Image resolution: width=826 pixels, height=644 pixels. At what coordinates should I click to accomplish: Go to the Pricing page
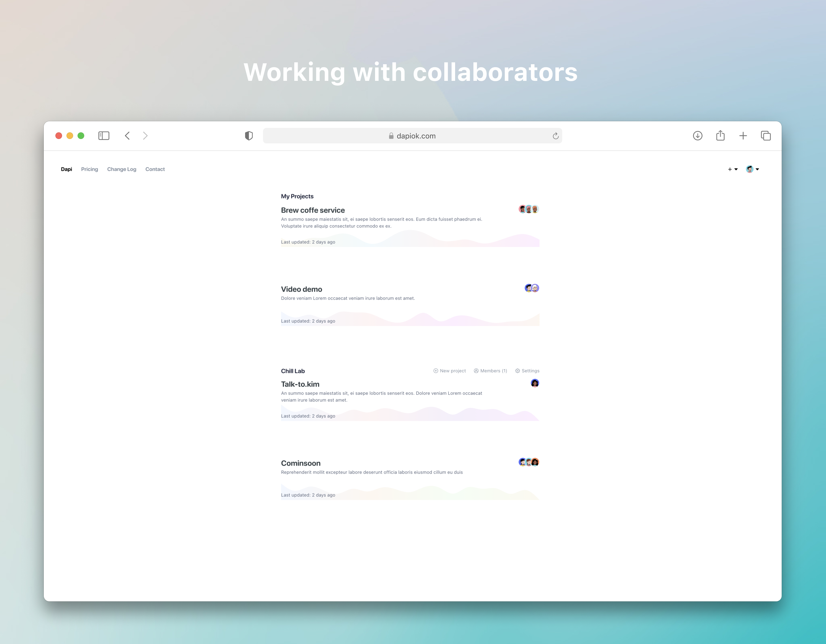click(89, 169)
